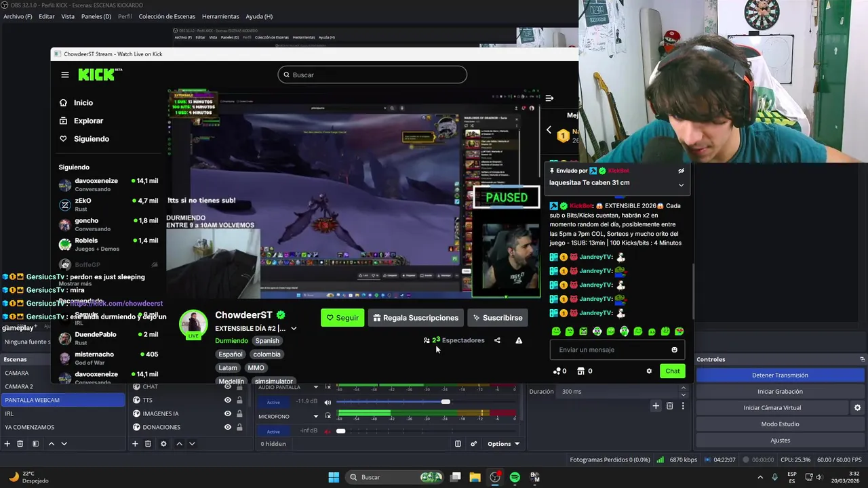Toggle lock on DONACIONES source

tap(239, 427)
